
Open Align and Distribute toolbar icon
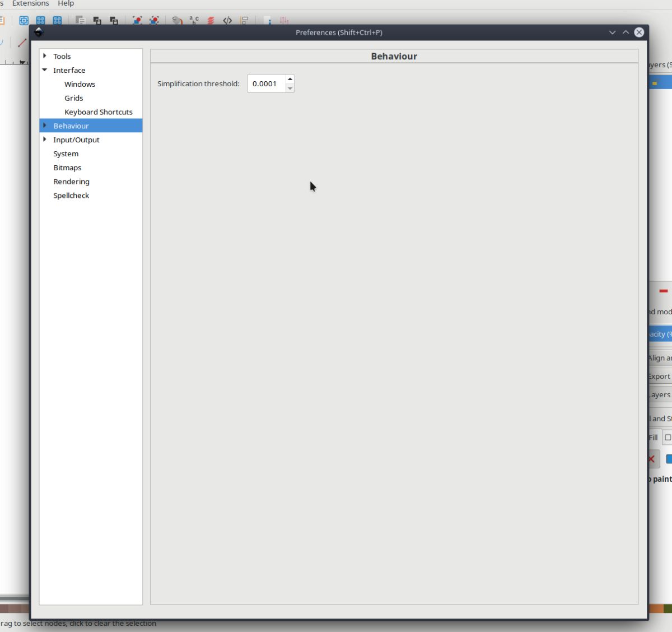pyautogui.click(x=244, y=20)
